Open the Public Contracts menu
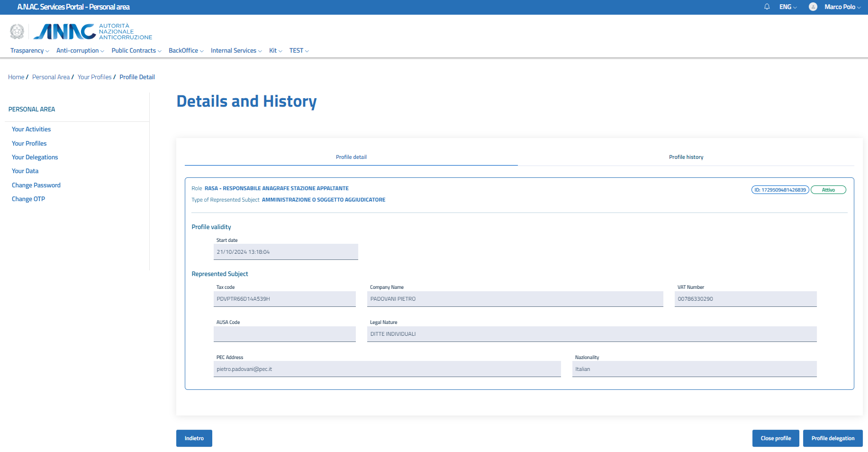 click(x=136, y=51)
